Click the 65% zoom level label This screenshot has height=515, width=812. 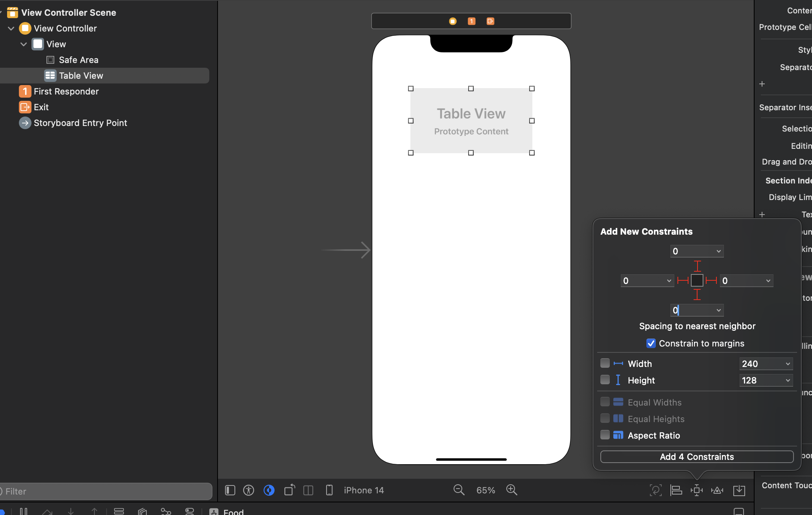[485, 490]
